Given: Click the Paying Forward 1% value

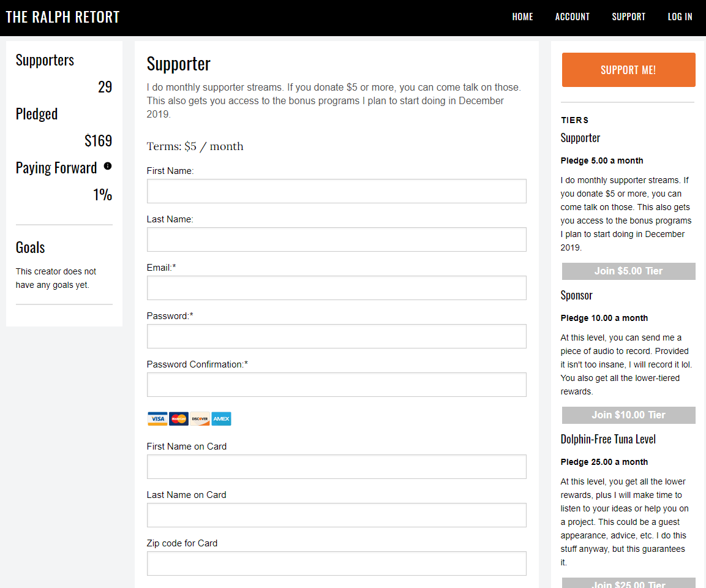Looking at the screenshot, I should [x=102, y=195].
